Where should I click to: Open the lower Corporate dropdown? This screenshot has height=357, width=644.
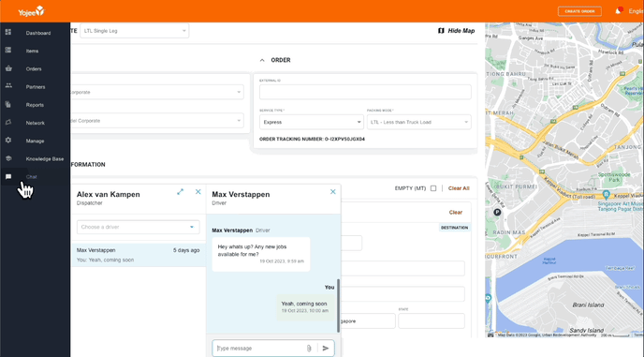point(157,121)
